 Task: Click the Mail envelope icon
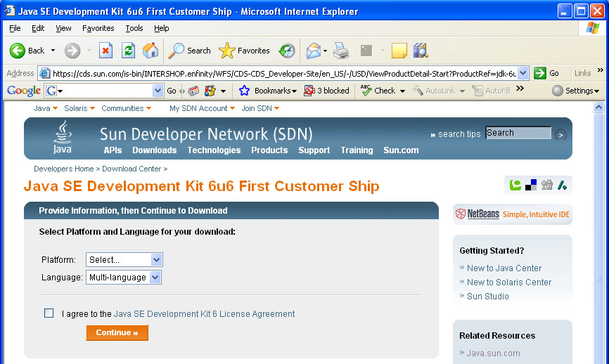pyautogui.click(x=314, y=51)
